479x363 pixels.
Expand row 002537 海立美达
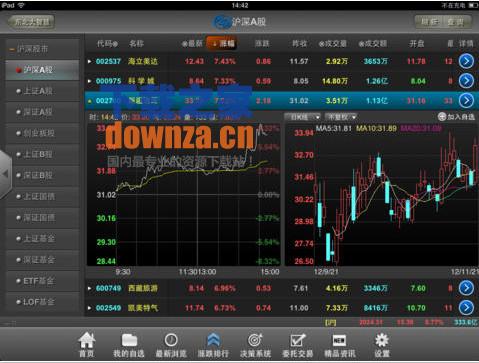[x=89, y=61]
